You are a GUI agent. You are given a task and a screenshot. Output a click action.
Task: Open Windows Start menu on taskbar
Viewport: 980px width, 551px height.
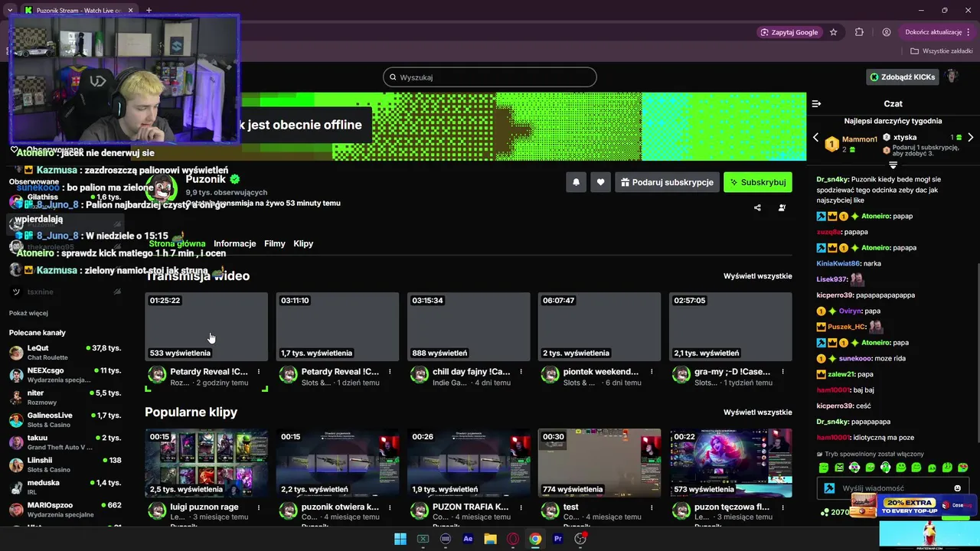[400, 539]
